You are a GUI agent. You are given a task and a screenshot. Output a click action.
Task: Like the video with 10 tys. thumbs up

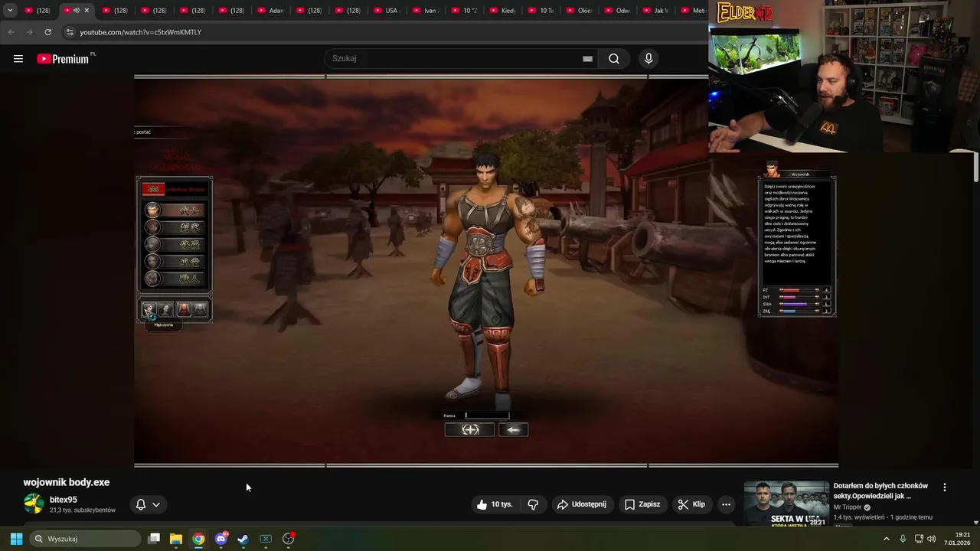(x=494, y=504)
